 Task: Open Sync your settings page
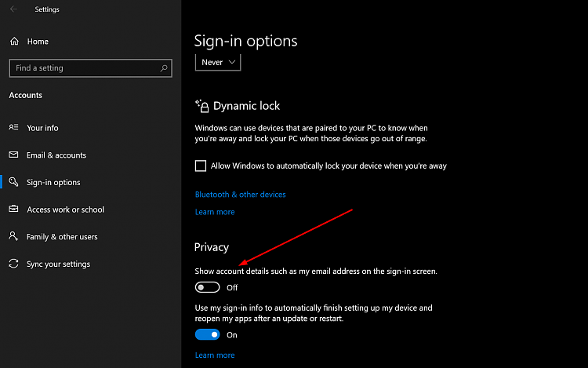58,264
